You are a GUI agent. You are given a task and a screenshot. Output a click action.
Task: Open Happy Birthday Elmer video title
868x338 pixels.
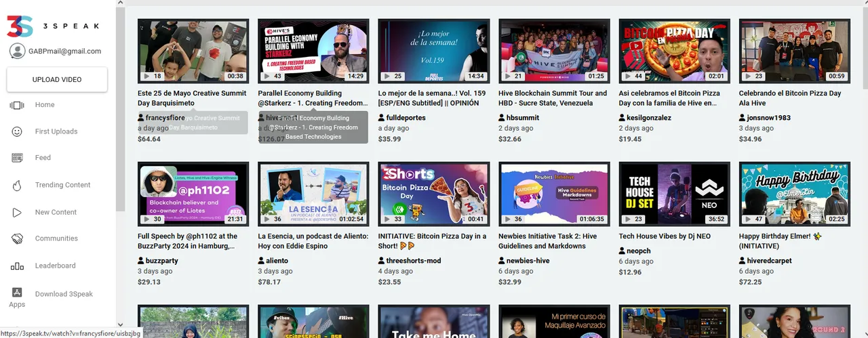[x=780, y=241]
